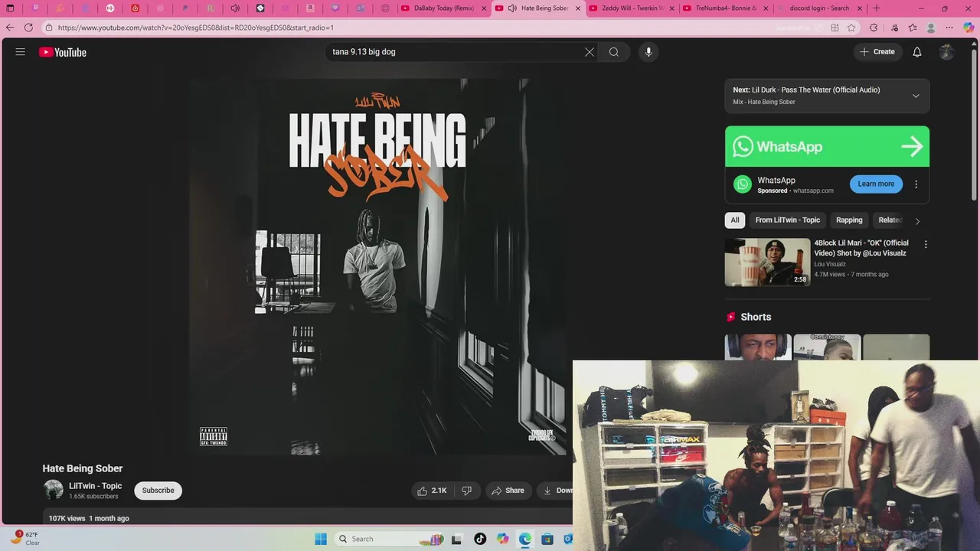The width and height of the screenshot is (980, 551).
Task: Select From LilTwin - Topic chip
Action: point(787,220)
